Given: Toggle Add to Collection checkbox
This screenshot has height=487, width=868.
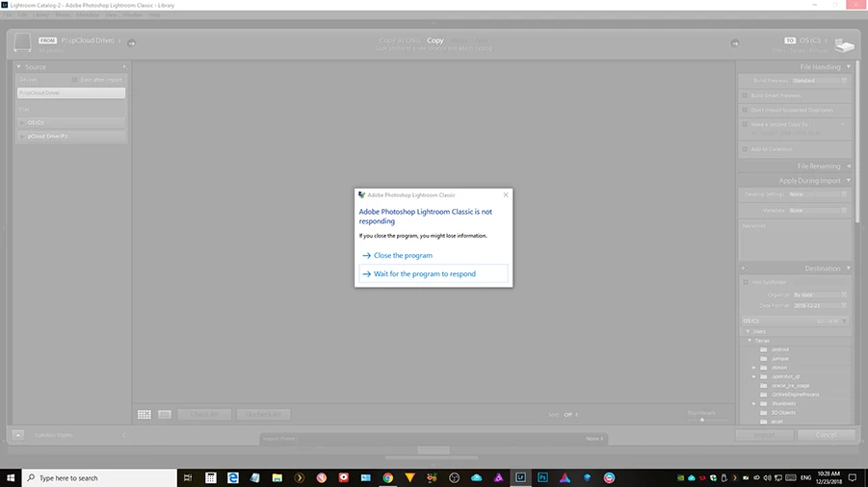Looking at the screenshot, I should [745, 149].
